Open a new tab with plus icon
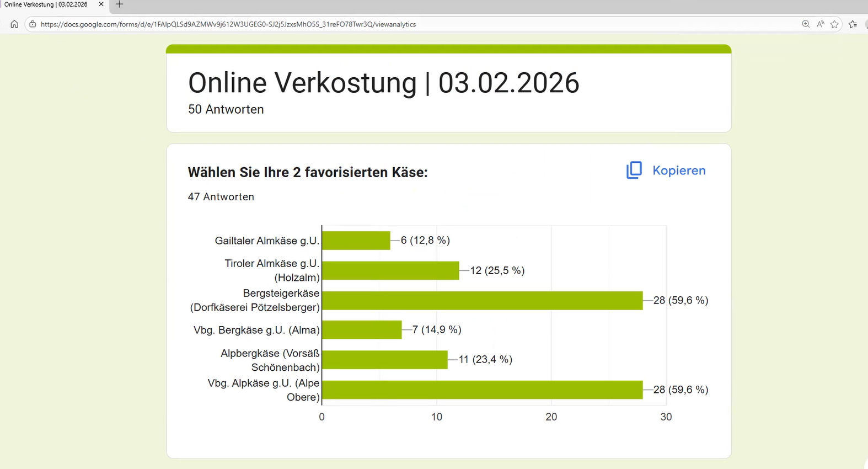Screen dimensions: 868x469 pyautogui.click(x=119, y=4)
